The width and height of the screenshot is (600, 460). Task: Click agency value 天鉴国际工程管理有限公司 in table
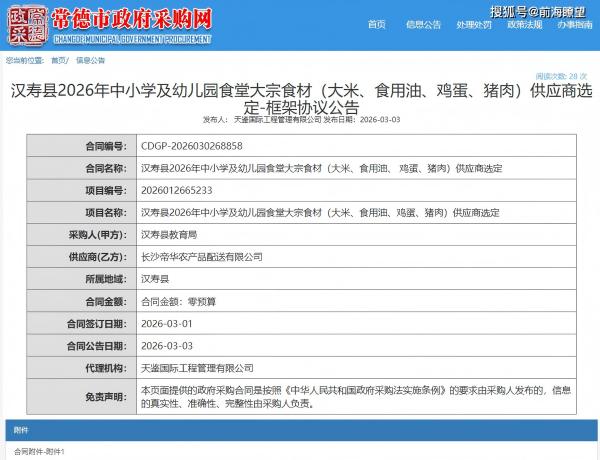tap(194, 367)
